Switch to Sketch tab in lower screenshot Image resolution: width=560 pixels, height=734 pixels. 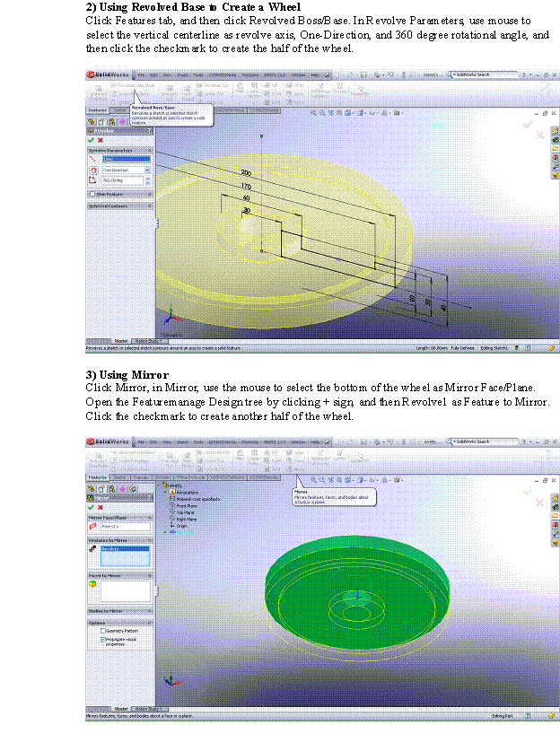tap(120, 477)
